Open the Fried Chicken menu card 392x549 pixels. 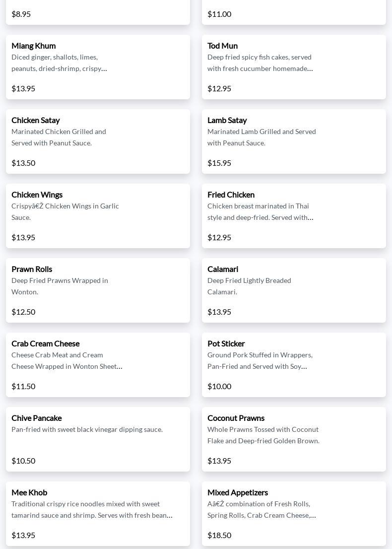tap(294, 216)
